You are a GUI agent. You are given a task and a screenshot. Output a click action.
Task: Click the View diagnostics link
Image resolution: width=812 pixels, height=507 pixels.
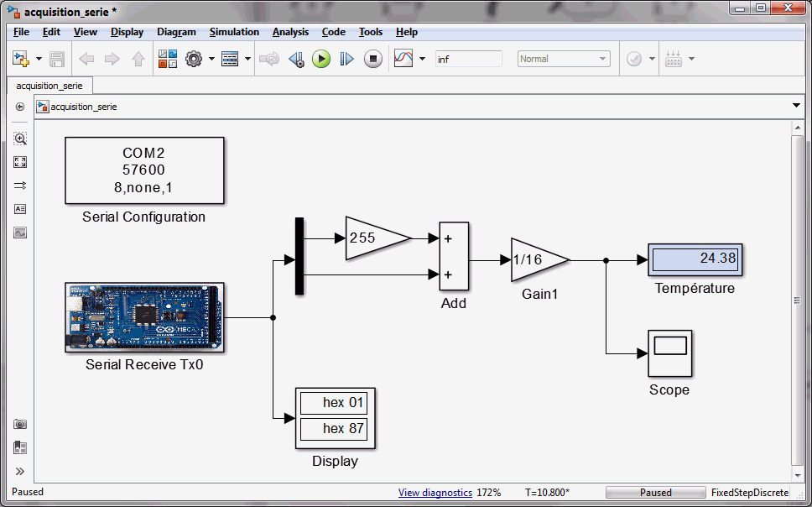tap(435, 493)
